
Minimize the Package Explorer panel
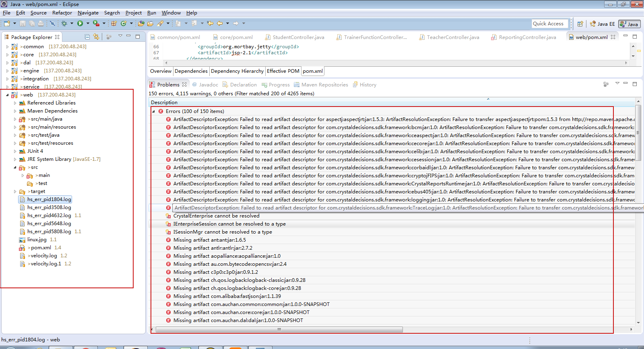pos(128,36)
